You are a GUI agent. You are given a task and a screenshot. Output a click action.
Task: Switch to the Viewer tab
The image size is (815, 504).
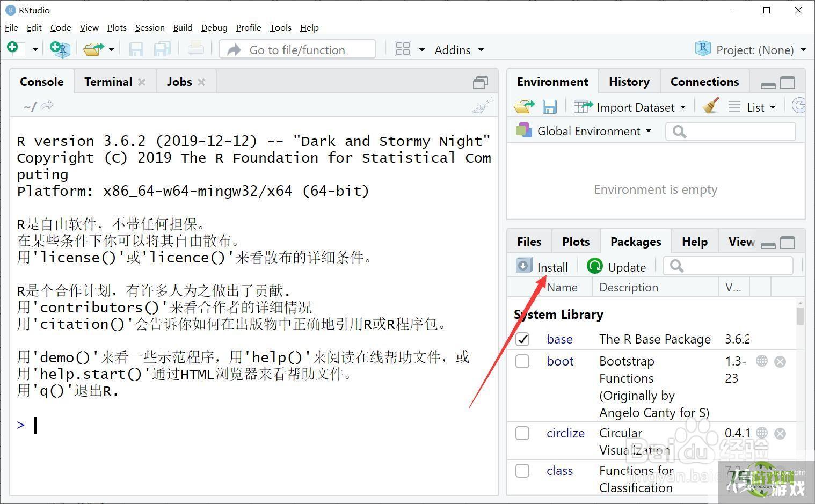tap(741, 242)
